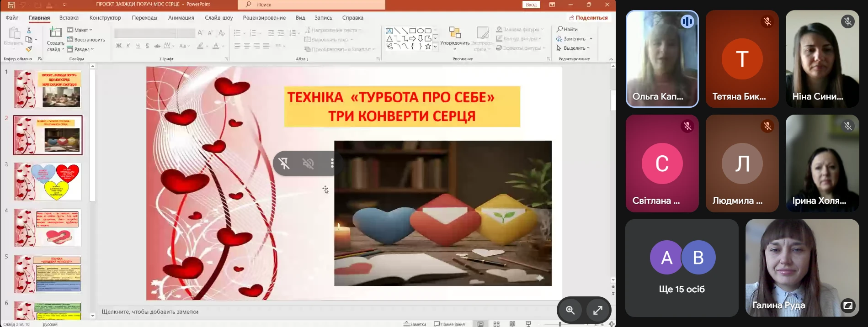Click the zoom-in magnifier on shared screen

tap(570, 311)
